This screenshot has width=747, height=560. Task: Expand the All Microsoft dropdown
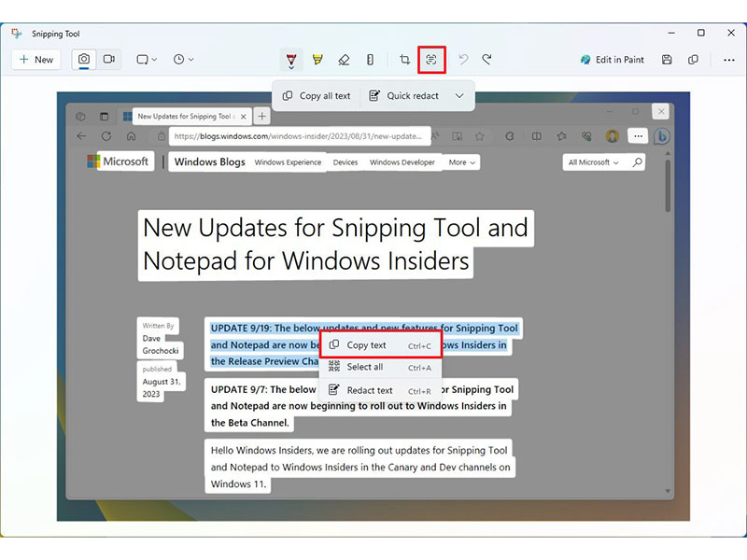pos(594,162)
